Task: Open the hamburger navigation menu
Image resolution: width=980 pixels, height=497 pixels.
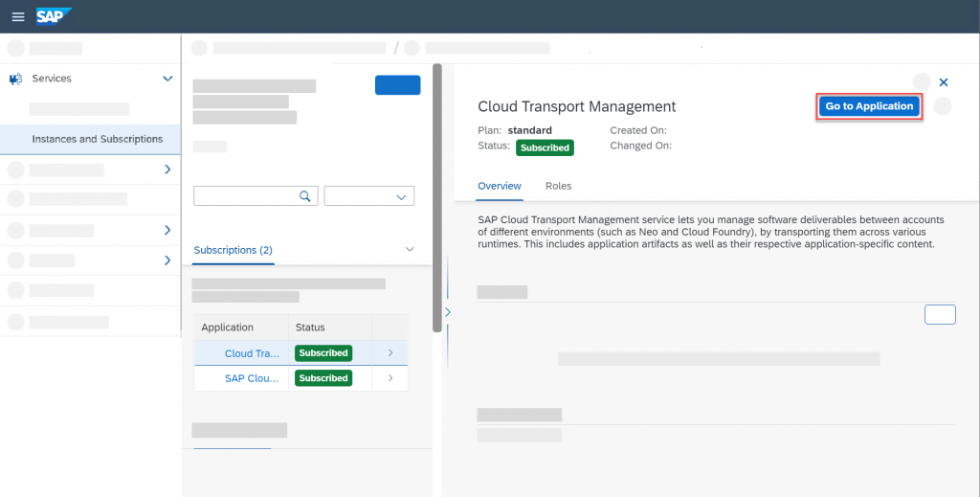Action: 18,17
